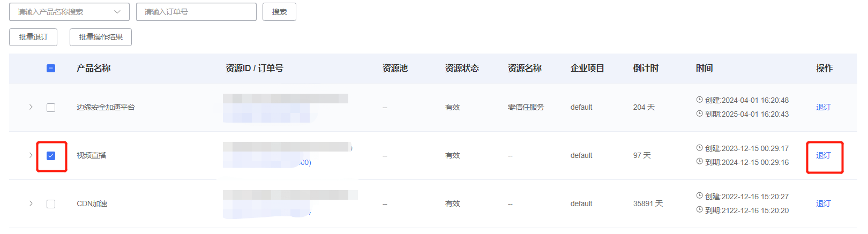Expand the CDN加速 row chevron
The width and height of the screenshot is (868, 234).
click(31, 203)
